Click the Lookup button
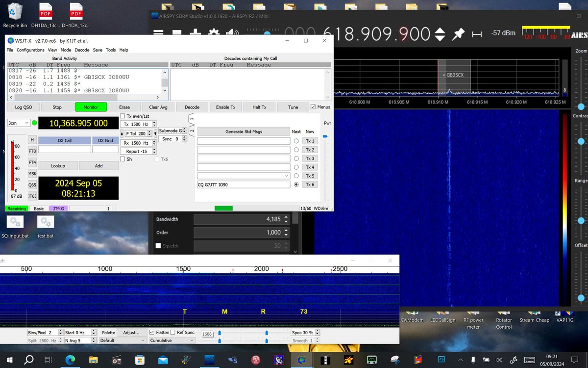This screenshot has height=368, width=588. click(58, 166)
